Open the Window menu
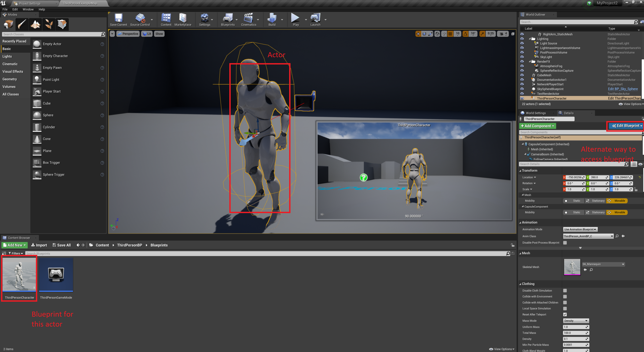644x352 pixels. pos(28,9)
